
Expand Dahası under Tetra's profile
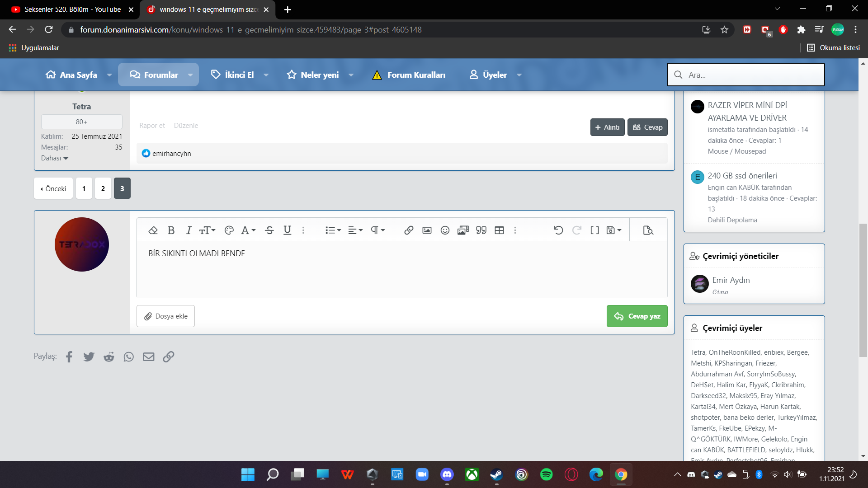coord(55,158)
